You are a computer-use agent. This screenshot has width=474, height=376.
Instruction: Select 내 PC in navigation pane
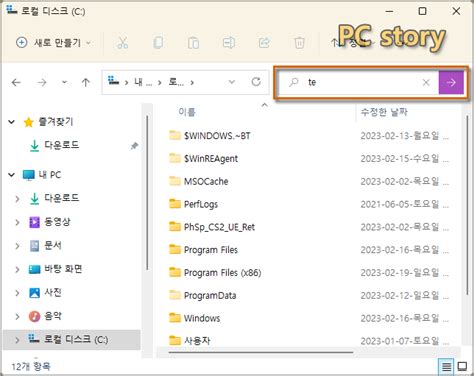click(42, 175)
